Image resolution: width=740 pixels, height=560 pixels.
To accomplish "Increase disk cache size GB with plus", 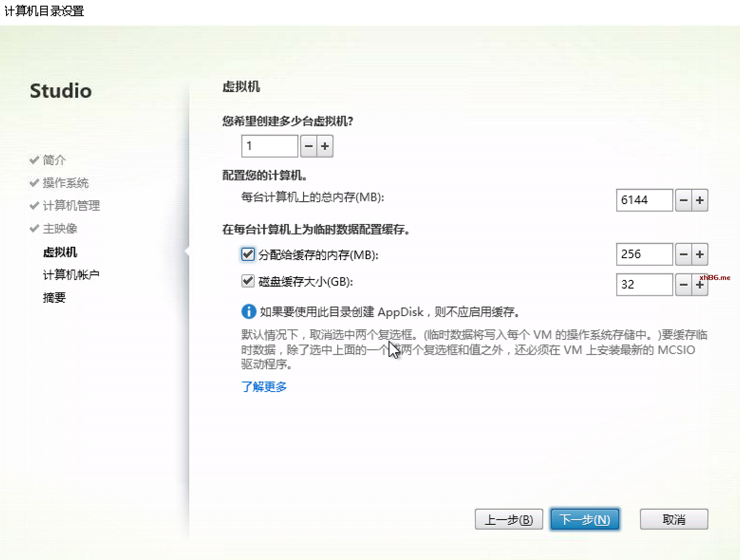I will point(700,285).
